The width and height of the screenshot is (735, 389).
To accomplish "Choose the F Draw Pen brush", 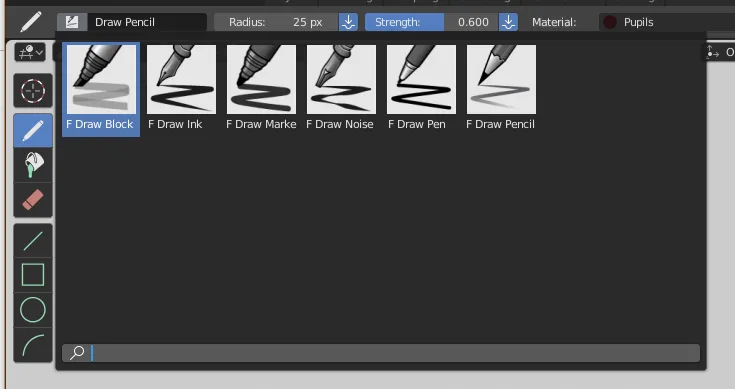I will [x=421, y=90].
